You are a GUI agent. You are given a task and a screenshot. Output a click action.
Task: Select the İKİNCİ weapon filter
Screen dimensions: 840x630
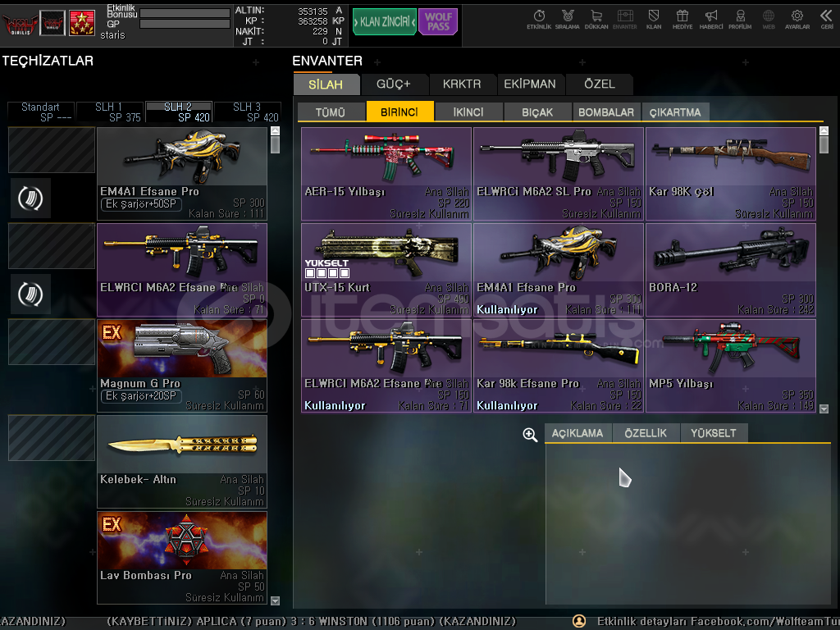point(468,112)
